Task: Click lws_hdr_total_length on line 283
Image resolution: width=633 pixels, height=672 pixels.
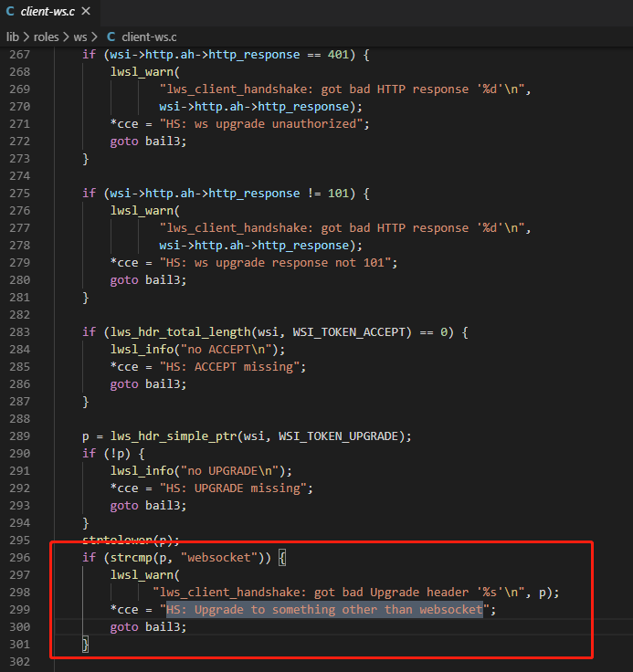Action: coord(181,332)
